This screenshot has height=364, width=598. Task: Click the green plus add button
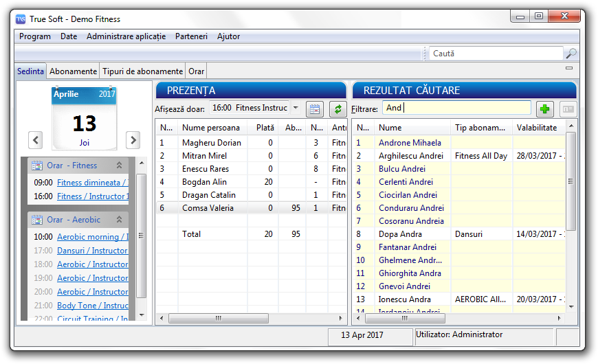[x=545, y=109]
